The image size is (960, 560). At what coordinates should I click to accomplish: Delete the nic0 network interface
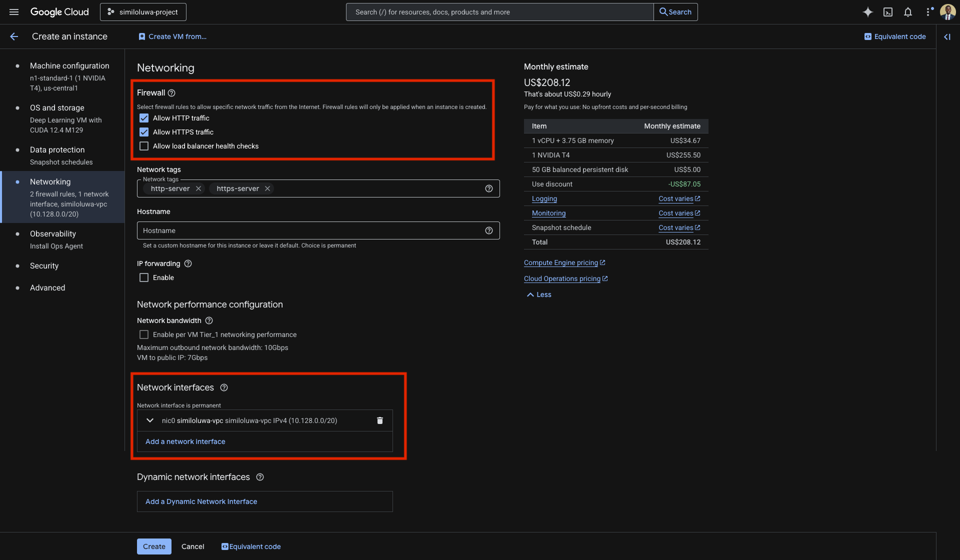pyautogui.click(x=380, y=420)
